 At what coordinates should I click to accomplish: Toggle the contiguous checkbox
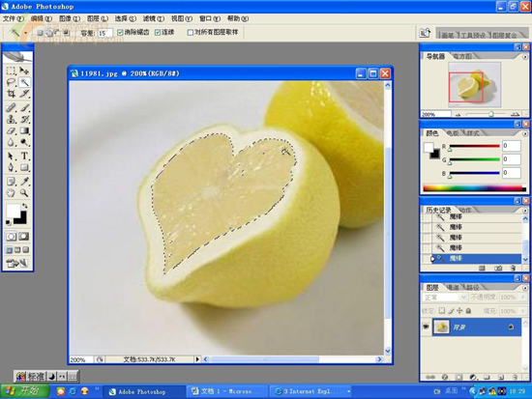pyautogui.click(x=158, y=32)
